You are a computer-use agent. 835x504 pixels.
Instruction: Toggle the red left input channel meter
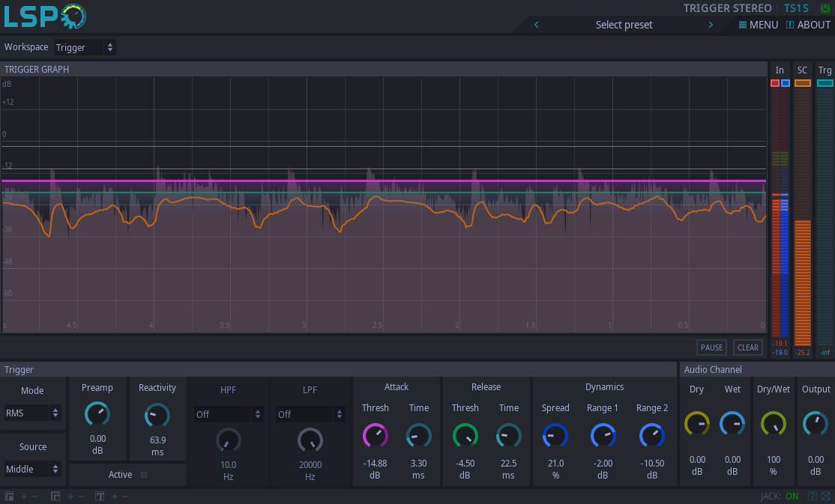point(775,83)
